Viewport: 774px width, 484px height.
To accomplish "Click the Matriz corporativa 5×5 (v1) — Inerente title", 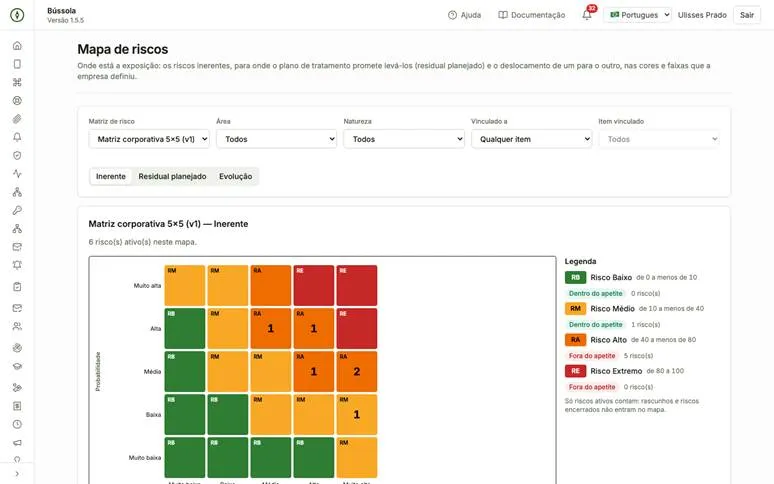I will pos(168,224).
